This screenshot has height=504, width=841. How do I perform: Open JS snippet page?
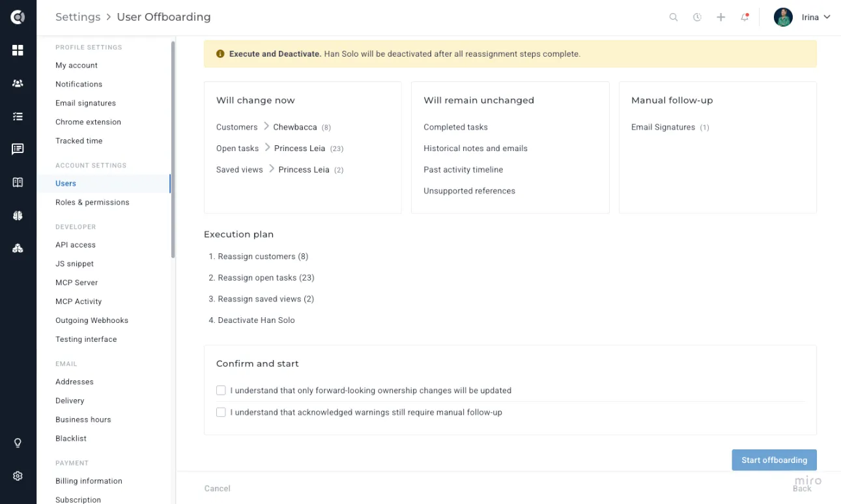click(x=74, y=264)
